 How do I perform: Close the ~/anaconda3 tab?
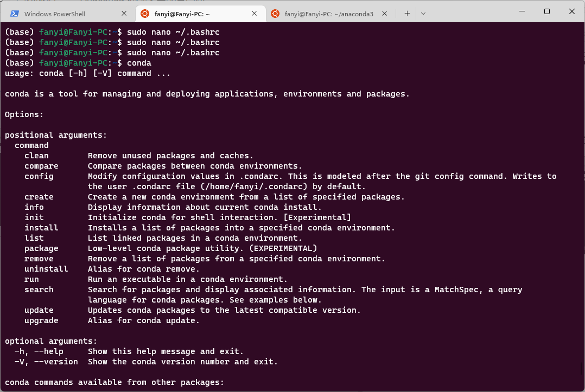click(385, 14)
